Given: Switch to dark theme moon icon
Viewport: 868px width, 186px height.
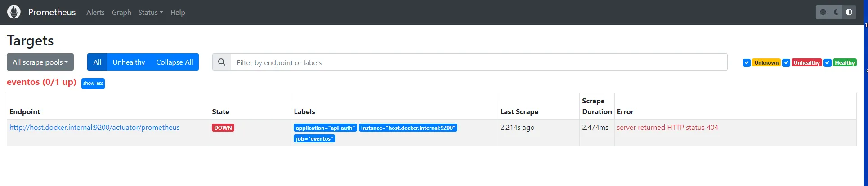Looking at the screenshot, I should (x=836, y=12).
